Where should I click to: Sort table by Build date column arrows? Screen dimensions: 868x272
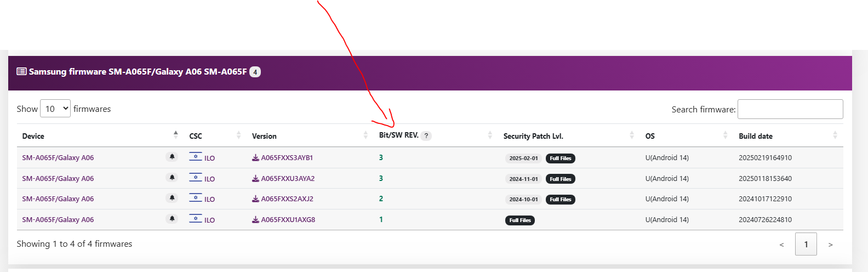click(x=835, y=135)
